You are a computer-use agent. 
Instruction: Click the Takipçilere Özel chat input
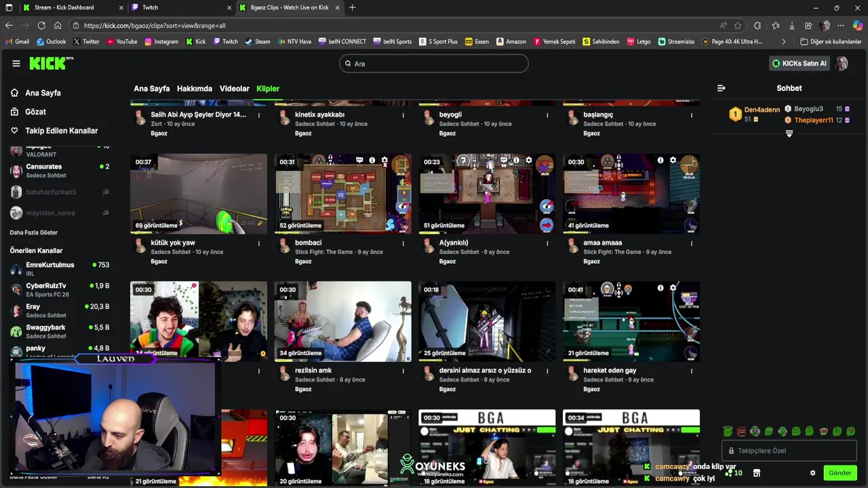(789, 451)
